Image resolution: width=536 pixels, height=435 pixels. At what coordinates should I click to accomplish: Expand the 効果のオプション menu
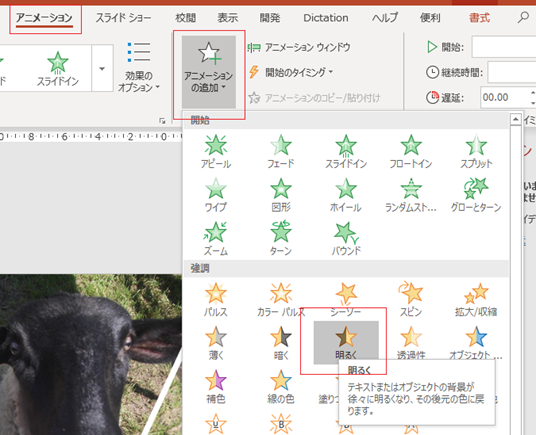[139, 67]
